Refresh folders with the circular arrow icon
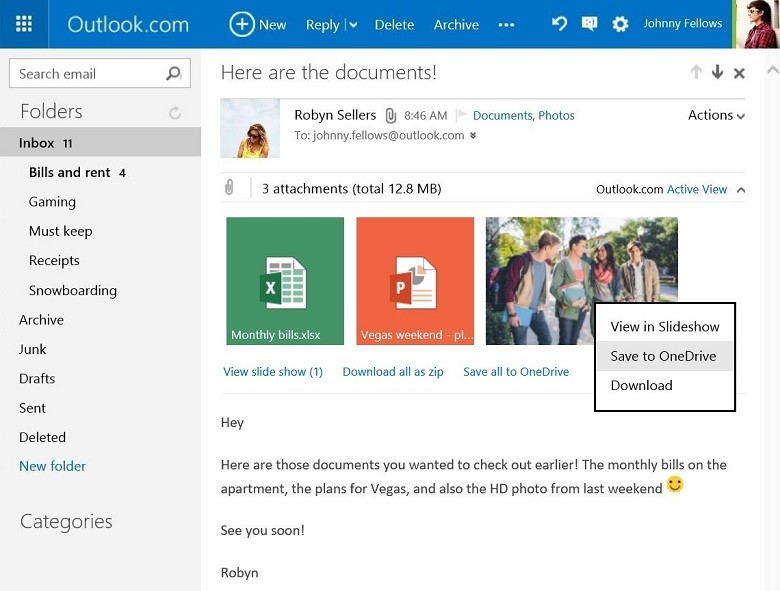 tap(175, 113)
